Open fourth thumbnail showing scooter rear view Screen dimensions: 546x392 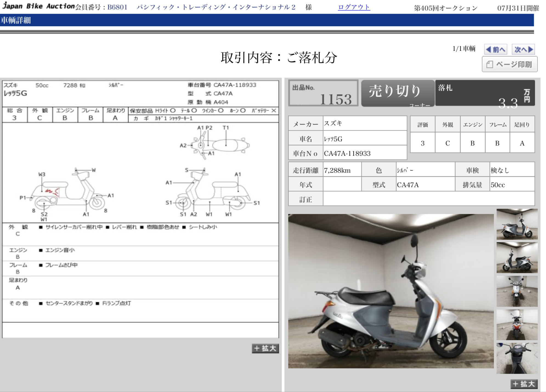(517, 325)
